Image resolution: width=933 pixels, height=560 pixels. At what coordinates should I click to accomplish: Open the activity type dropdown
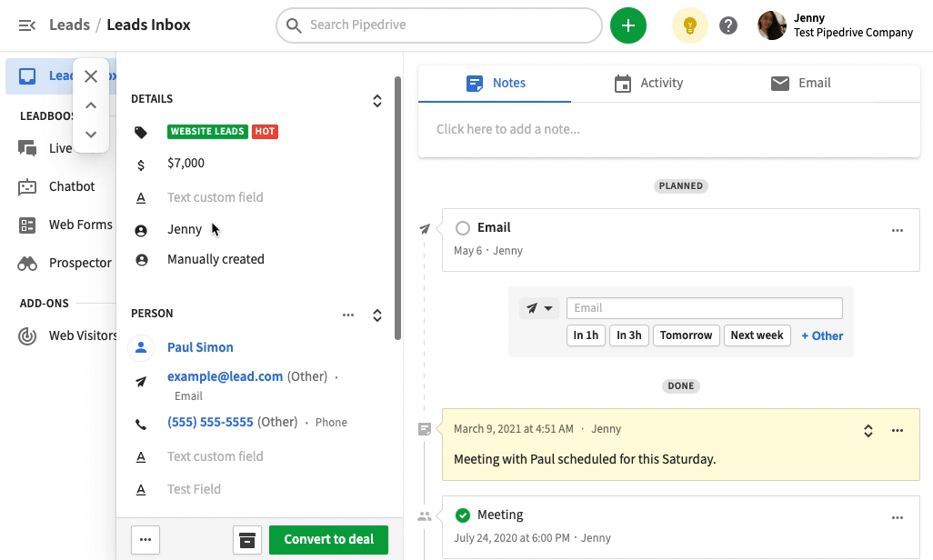(x=539, y=308)
